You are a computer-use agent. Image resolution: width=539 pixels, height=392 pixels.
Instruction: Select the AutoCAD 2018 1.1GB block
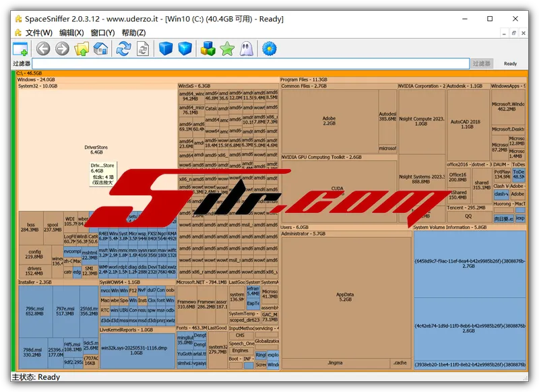[x=468, y=125]
